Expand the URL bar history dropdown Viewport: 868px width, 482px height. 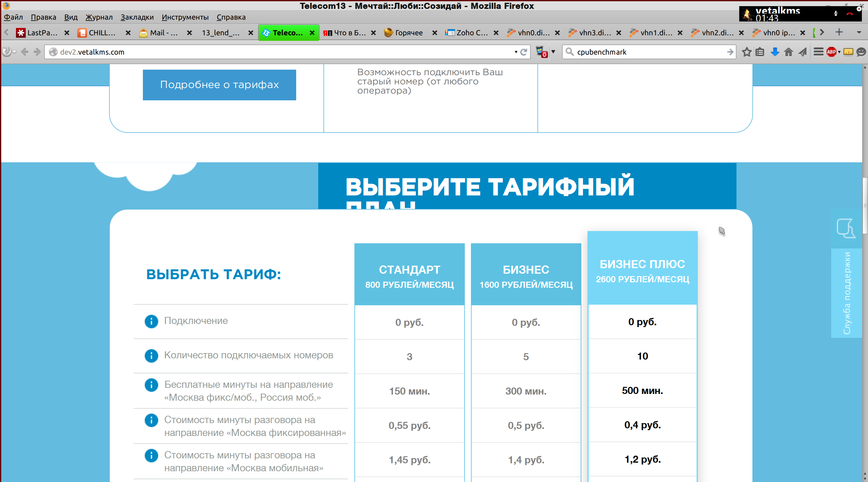pyautogui.click(x=516, y=52)
